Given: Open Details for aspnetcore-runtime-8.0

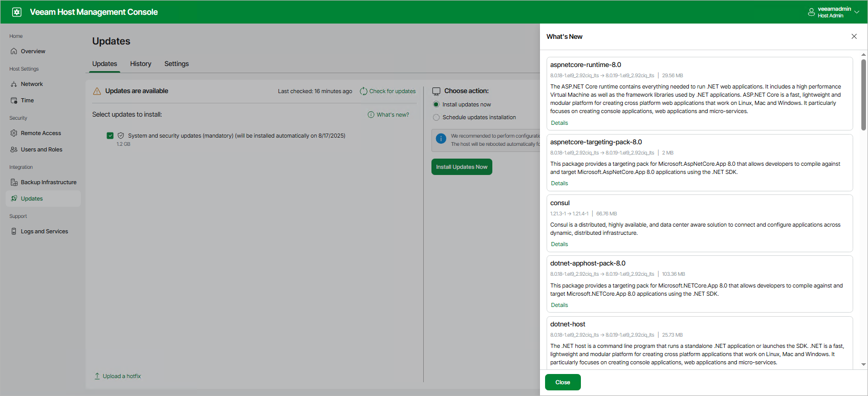Looking at the screenshot, I should coord(559,123).
